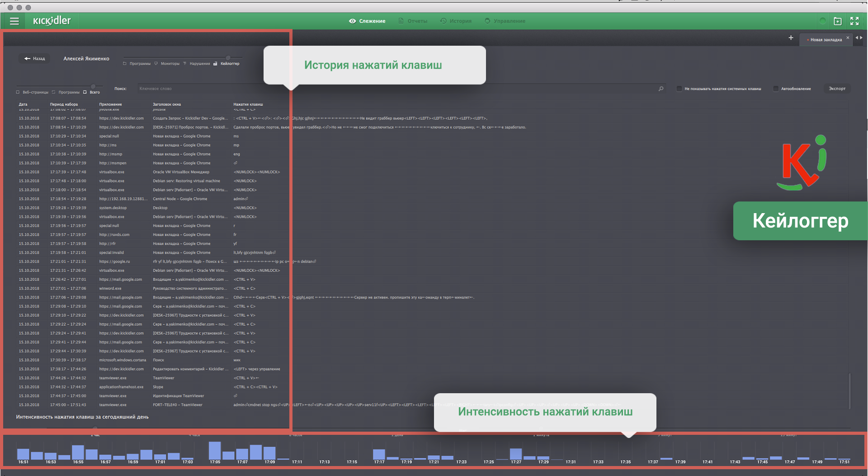
Task: Click the timeline bar at 16:51
Action: point(23,454)
